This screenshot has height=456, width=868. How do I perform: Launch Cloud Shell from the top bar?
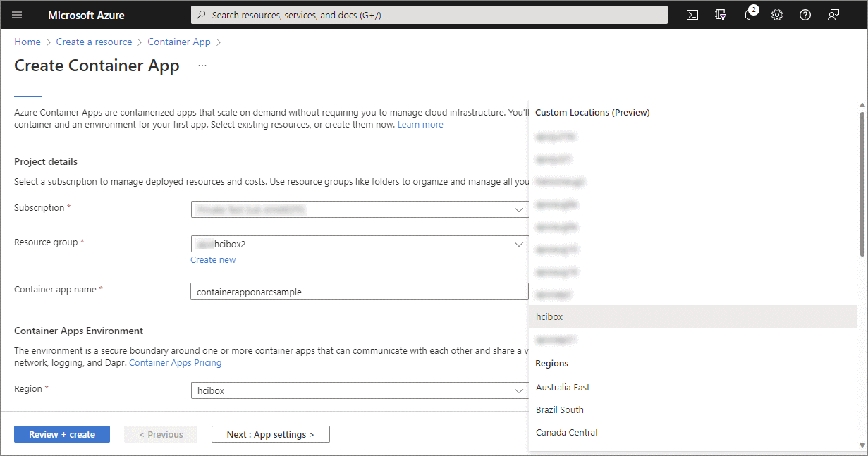click(692, 15)
